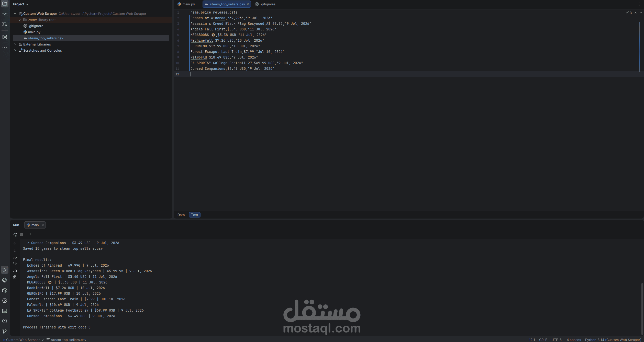Click the editor vertical scrollbar marker strip
The height and width of the screenshot is (342, 644).
(640, 47)
